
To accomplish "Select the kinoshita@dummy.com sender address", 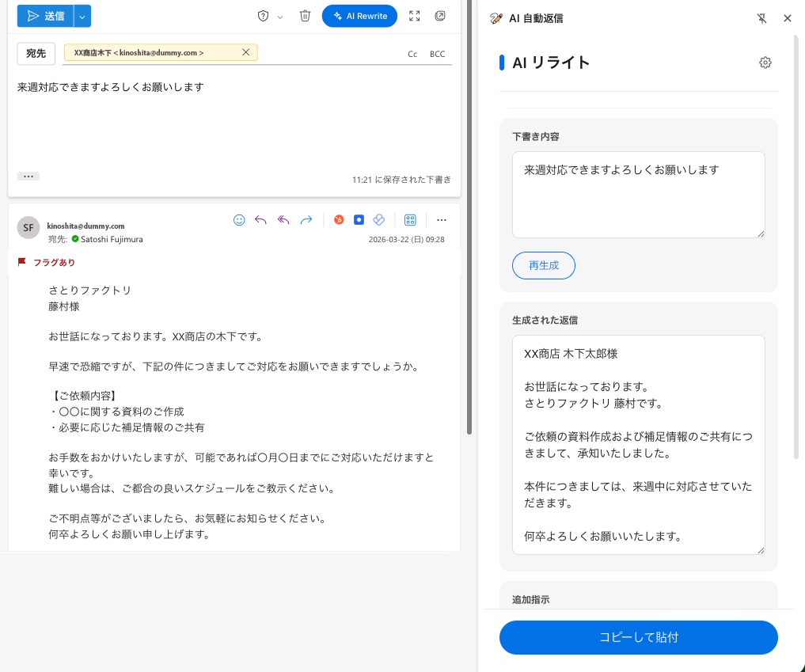I will (85, 226).
